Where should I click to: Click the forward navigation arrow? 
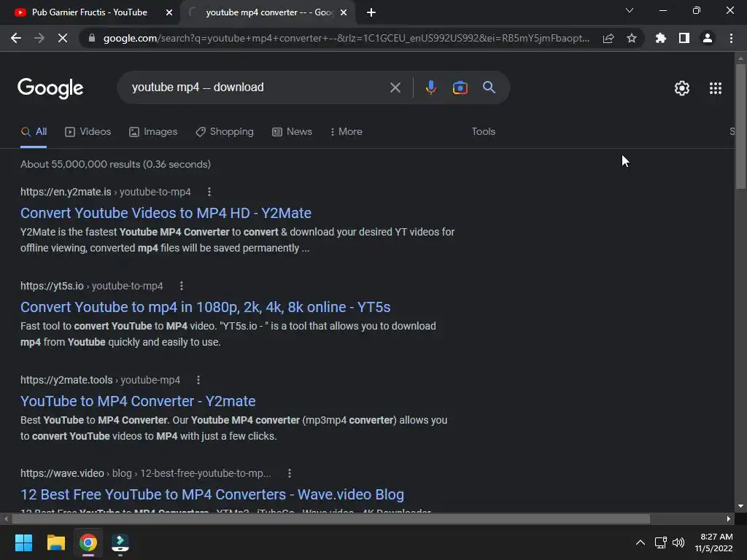pos(39,38)
